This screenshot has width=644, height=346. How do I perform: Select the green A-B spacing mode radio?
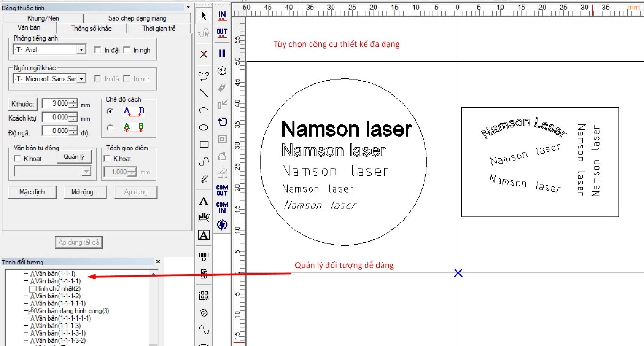point(110,127)
